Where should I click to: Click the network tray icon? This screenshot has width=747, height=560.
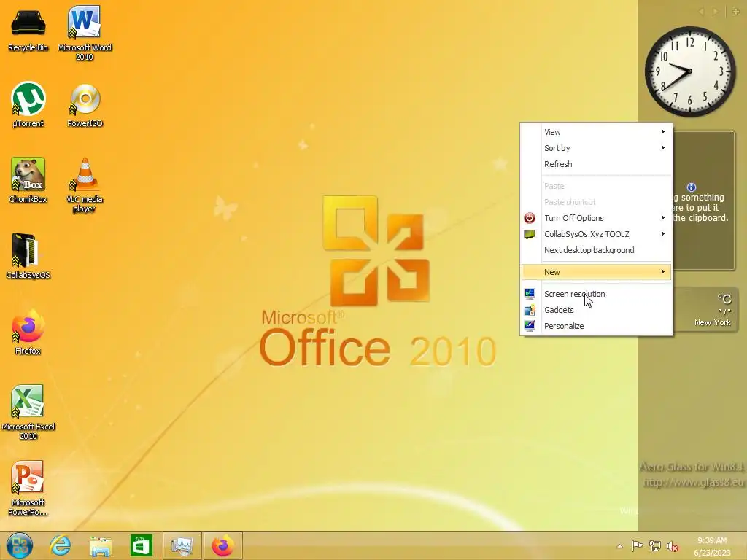click(x=655, y=545)
